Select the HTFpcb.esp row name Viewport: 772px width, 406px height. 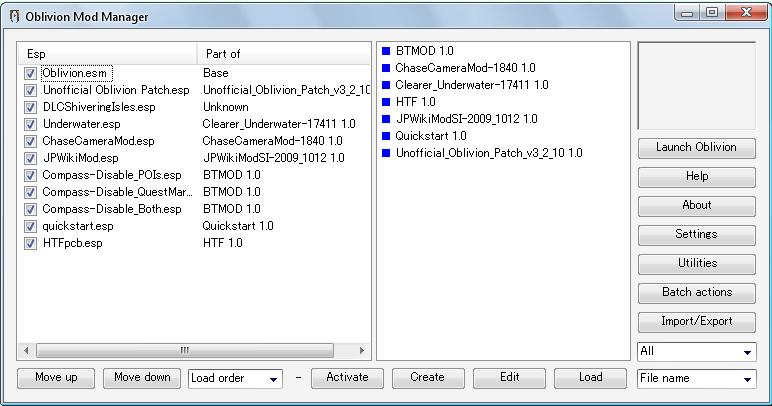coord(72,243)
